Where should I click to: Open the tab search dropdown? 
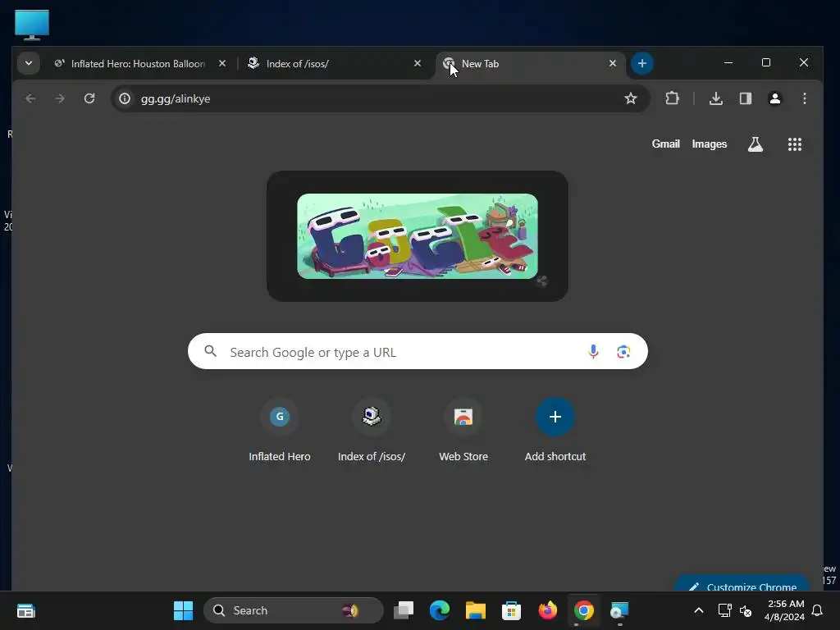pyautogui.click(x=29, y=63)
